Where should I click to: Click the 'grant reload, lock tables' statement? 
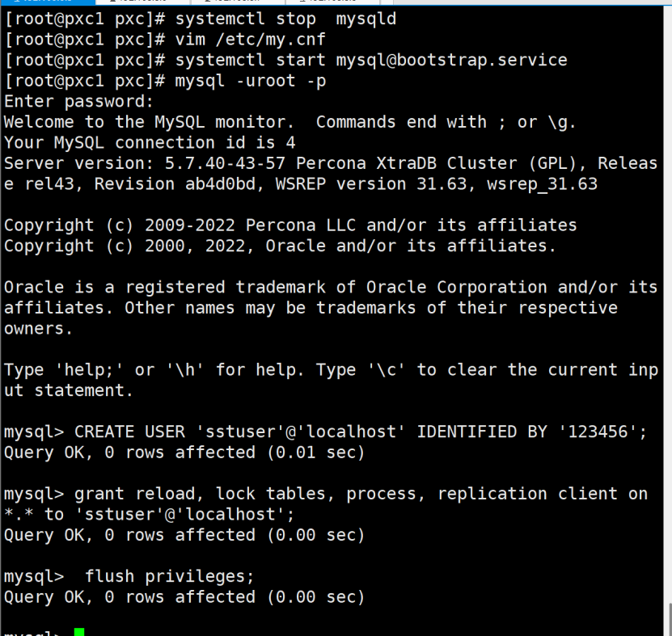click(x=361, y=494)
